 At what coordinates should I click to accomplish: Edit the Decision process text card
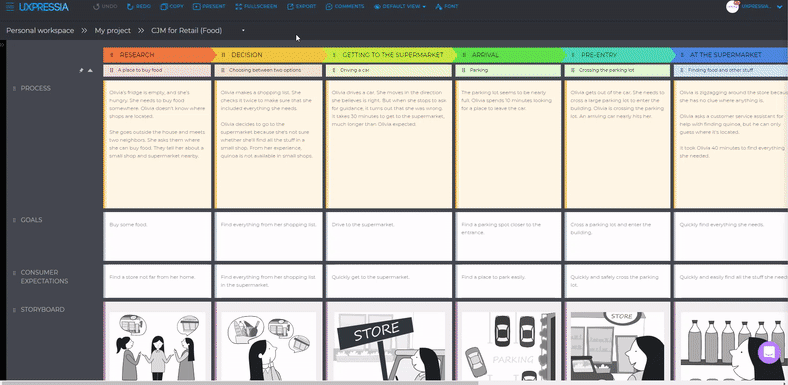pos(268,144)
